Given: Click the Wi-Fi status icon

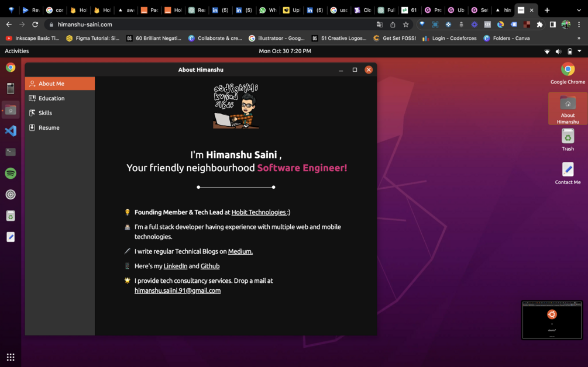Looking at the screenshot, I should tap(547, 51).
